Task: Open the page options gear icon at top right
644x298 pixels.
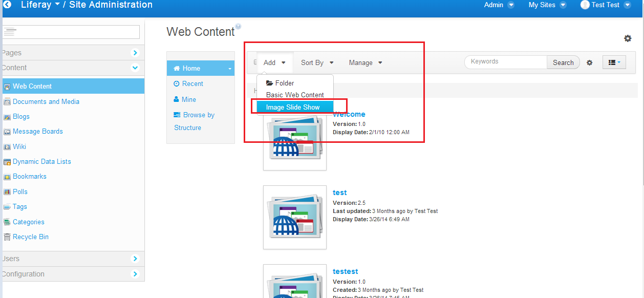Action: [628, 38]
